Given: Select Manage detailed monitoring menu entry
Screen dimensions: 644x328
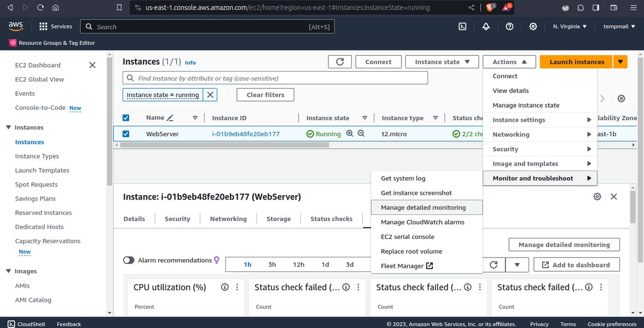Looking at the screenshot, I should [426, 208].
